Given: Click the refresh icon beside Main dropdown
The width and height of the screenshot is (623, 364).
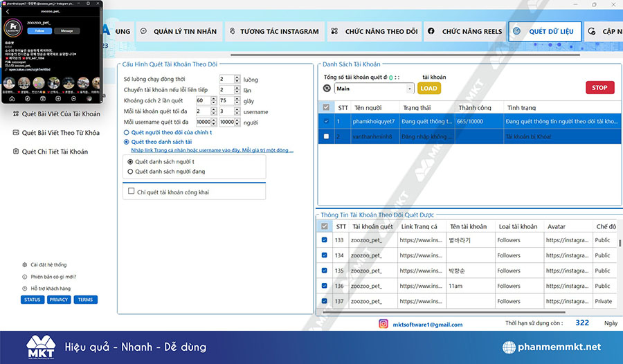Looking at the screenshot, I should [327, 88].
